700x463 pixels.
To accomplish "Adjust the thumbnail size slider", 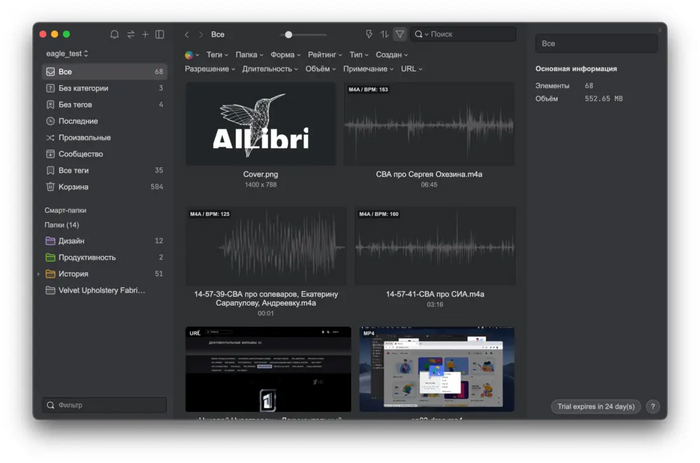I will coord(289,35).
